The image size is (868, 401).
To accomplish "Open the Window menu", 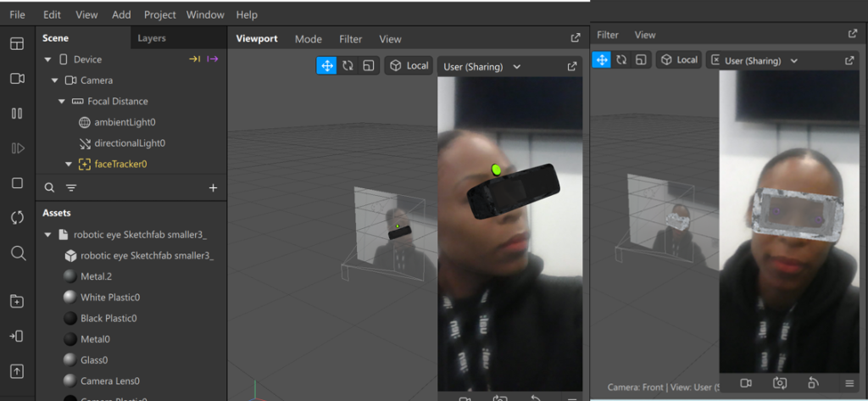I will click(x=205, y=15).
